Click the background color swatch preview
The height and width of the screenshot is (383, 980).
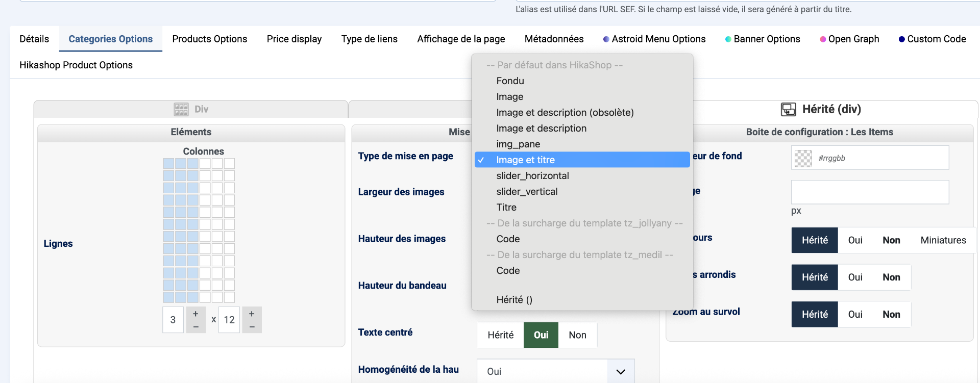803,158
